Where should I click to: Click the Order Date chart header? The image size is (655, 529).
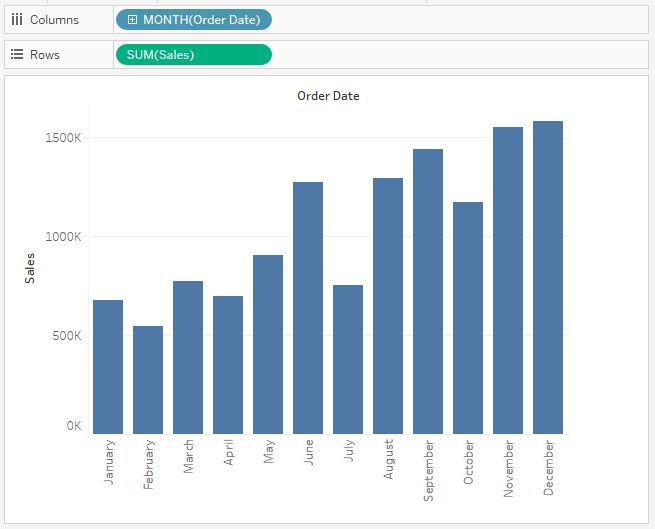pos(328,96)
